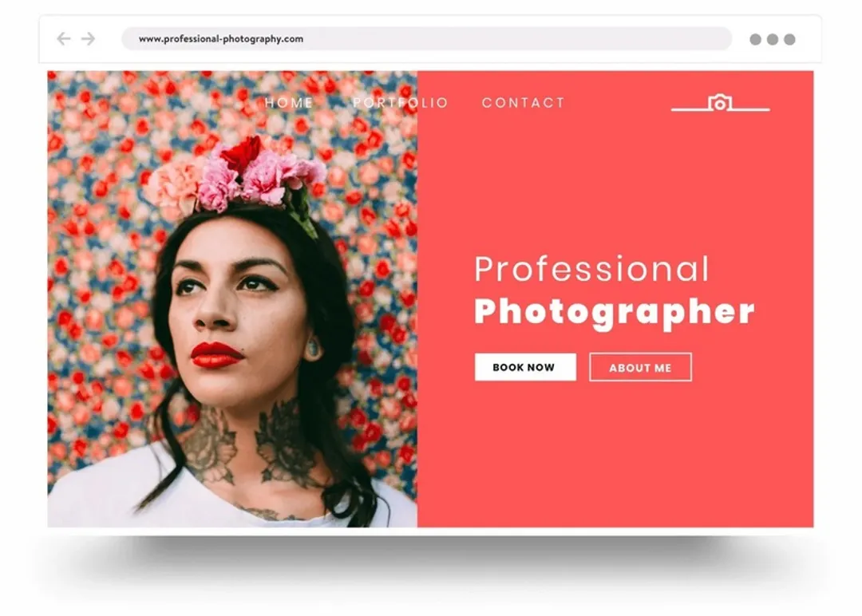Click the browser back arrow
The width and height of the screenshot is (862, 616).
click(x=64, y=39)
